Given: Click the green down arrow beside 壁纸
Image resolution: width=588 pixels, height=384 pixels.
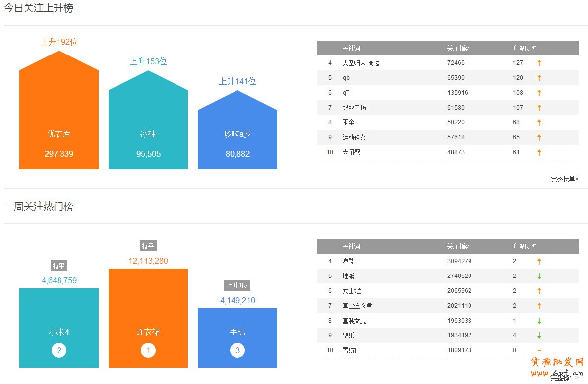Looking at the screenshot, I should point(539,335).
